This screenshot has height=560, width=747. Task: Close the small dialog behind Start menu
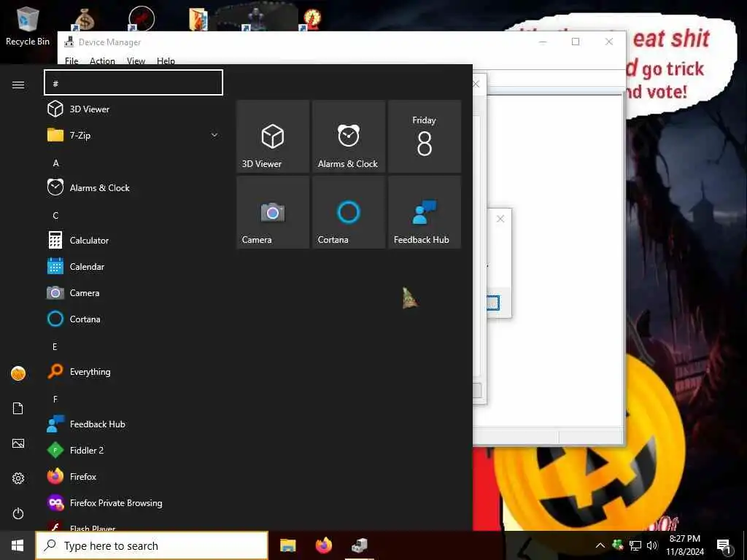(x=500, y=219)
